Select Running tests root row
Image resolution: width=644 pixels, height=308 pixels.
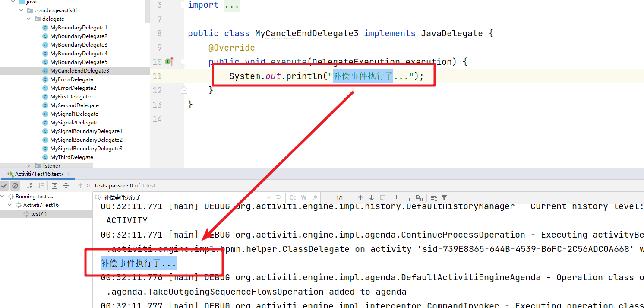click(46, 197)
